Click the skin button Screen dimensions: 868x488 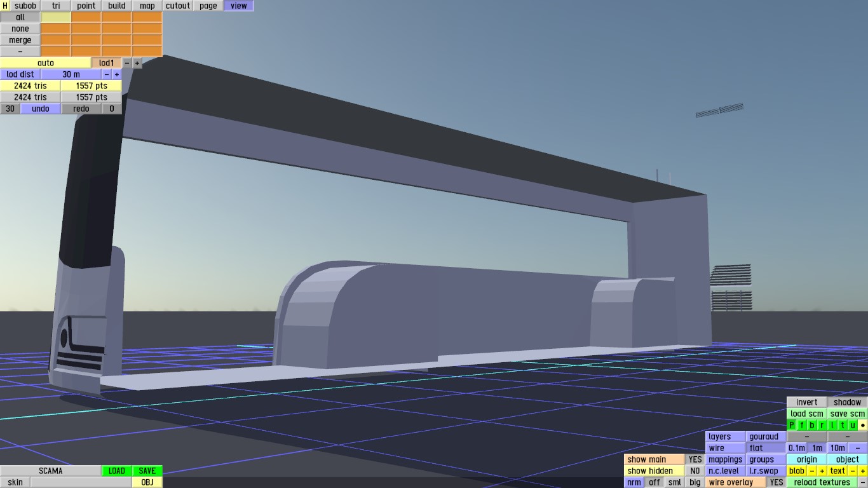click(x=15, y=482)
